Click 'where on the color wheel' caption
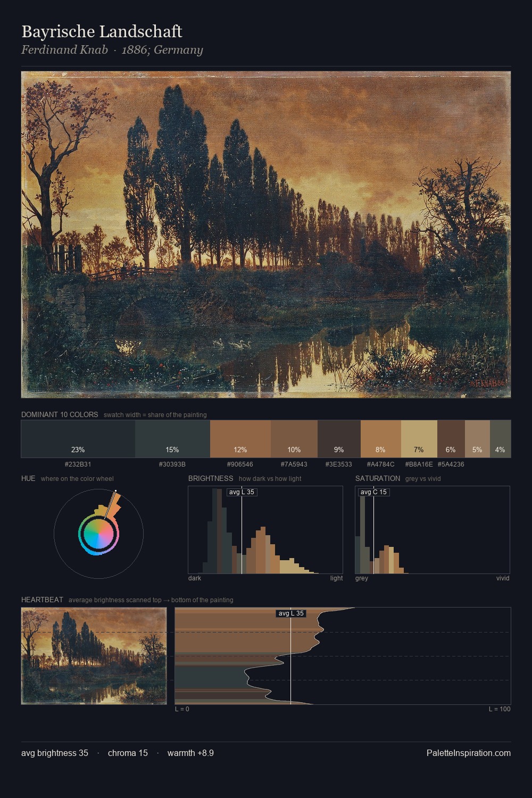 77,479
